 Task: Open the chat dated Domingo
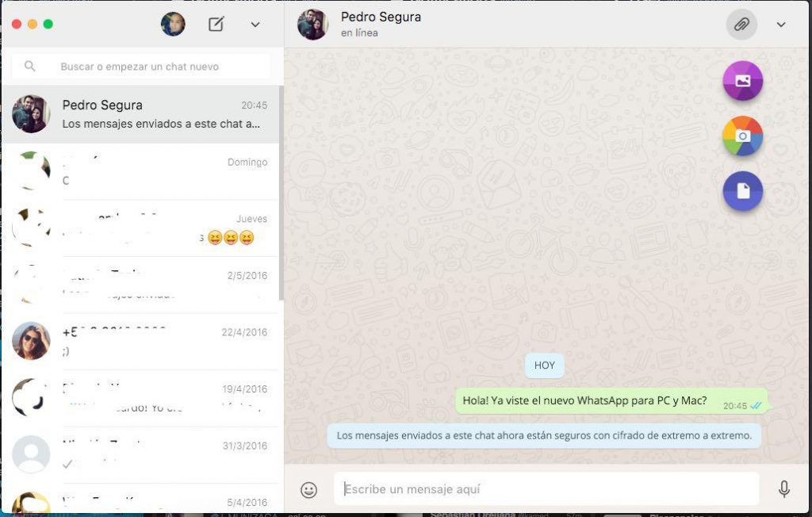click(140, 171)
